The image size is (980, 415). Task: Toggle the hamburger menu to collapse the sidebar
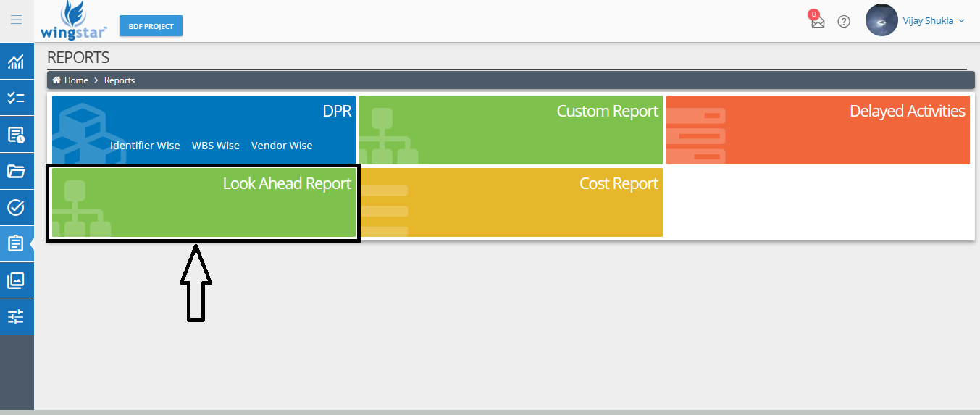pyautogui.click(x=16, y=20)
